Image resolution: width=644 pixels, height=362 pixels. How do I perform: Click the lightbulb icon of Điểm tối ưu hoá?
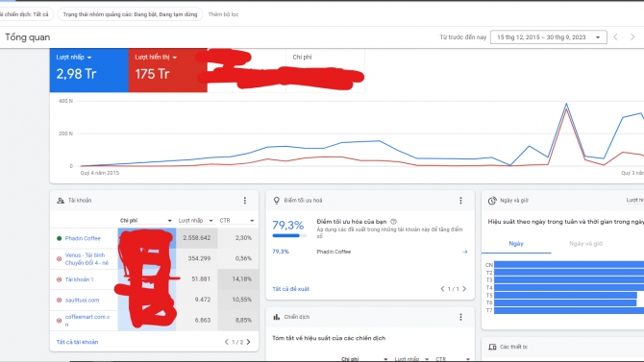(x=277, y=201)
